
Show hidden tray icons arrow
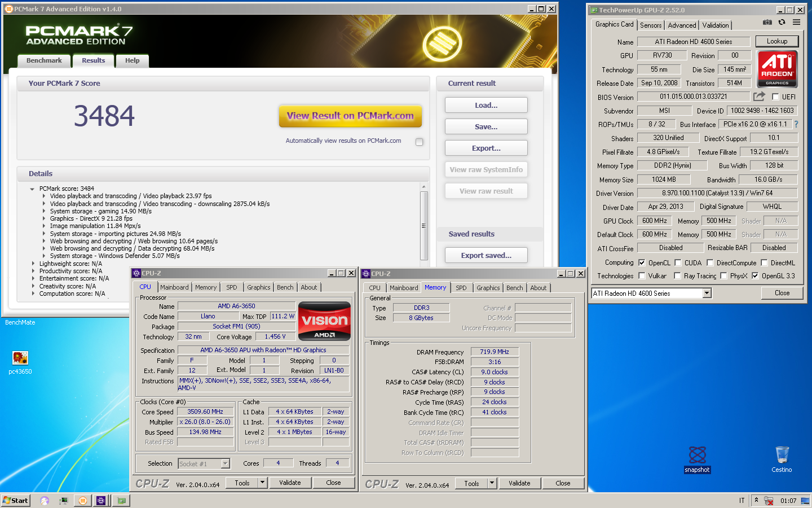click(756, 500)
